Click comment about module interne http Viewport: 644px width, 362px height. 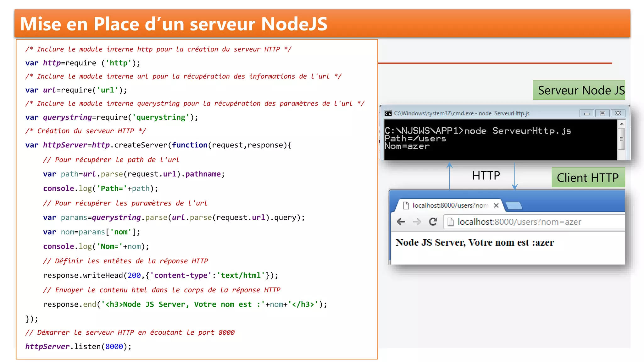(x=158, y=49)
